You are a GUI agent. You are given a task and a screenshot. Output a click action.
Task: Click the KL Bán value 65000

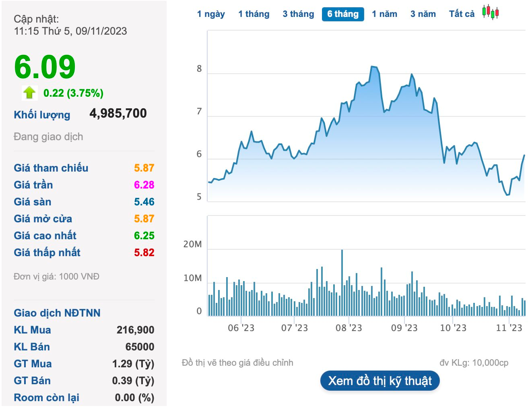point(140,347)
